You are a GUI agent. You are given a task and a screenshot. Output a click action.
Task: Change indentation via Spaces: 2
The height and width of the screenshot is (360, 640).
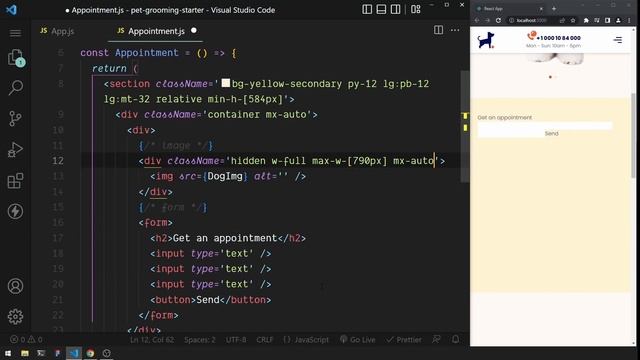200,340
